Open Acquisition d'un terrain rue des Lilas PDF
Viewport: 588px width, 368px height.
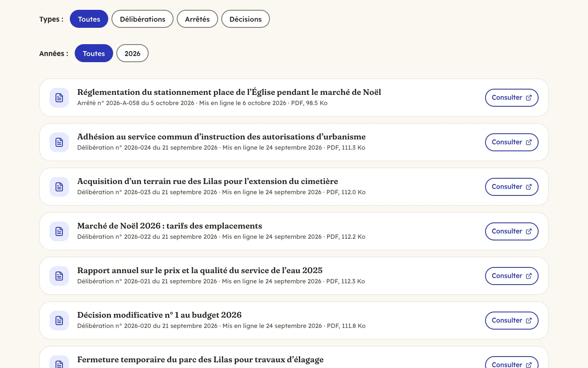[x=512, y=187]
